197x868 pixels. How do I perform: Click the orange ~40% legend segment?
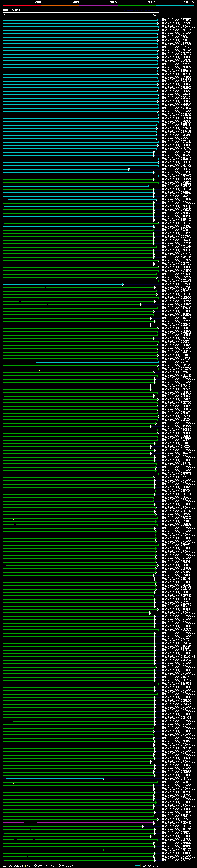pos(60,6)
